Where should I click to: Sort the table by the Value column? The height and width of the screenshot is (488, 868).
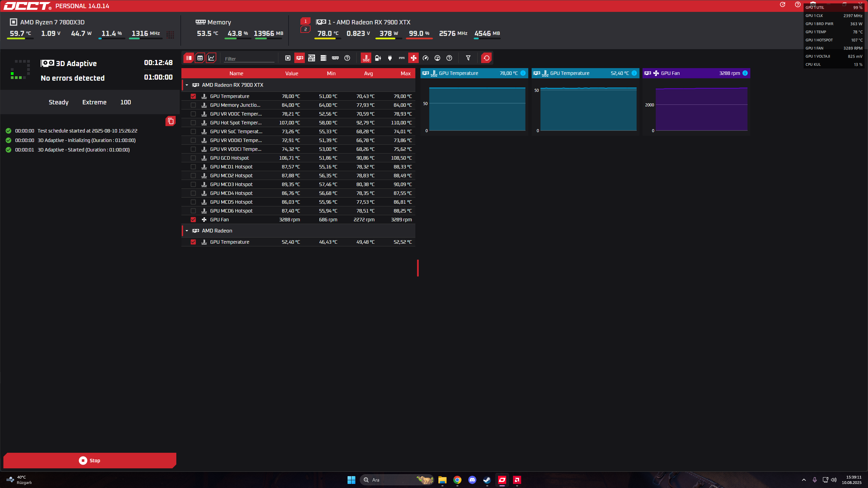292,74
